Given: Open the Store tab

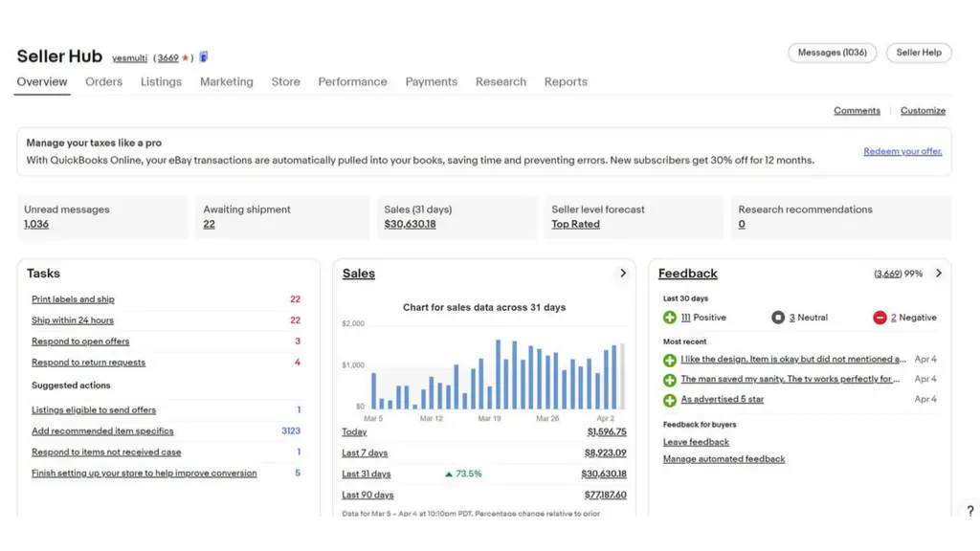Looking at the screenshot, I should 285,82.
